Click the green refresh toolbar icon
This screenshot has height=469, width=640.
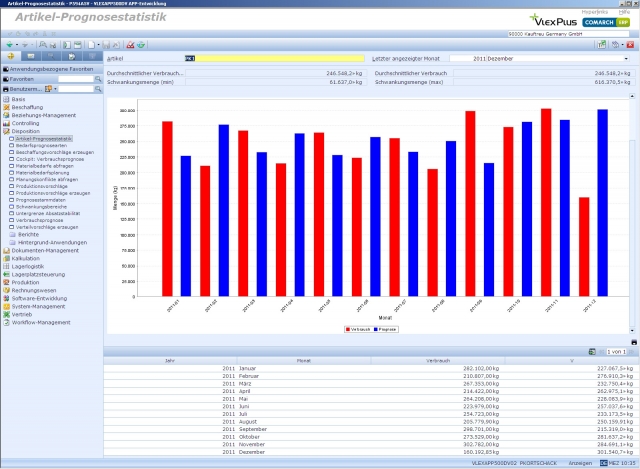pos(142,45)
